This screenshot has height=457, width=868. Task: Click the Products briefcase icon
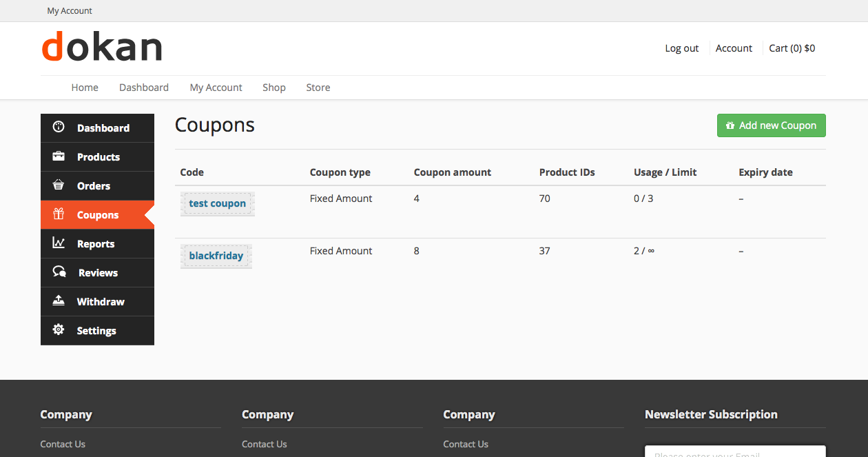59,156
